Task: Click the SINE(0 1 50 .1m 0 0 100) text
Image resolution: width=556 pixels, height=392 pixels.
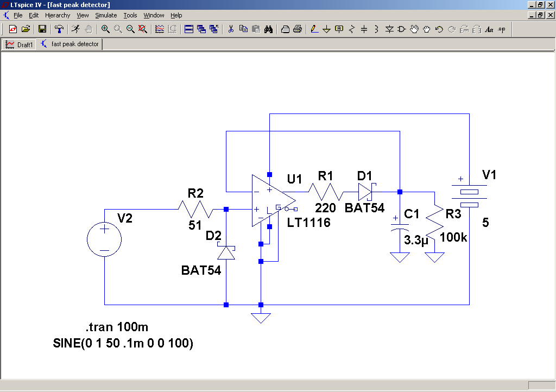Action: [x=123, y=343]
